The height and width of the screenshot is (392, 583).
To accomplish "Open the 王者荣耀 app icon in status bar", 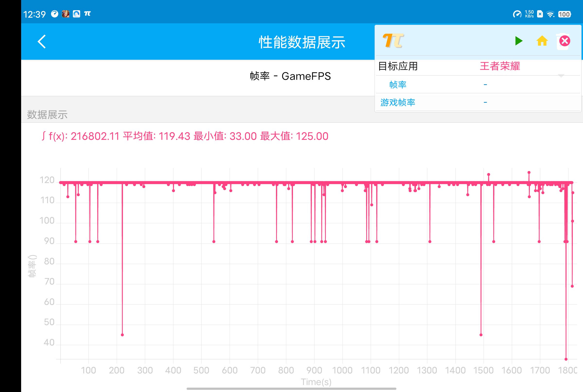I will (x=66, y=14).
